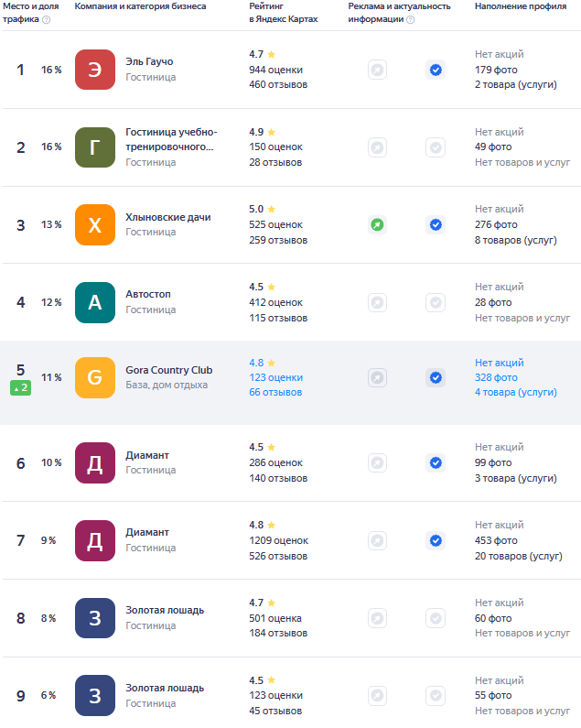Click the orange Х avatar of Хлыновские дачи
The image size is (581, 728).
95,224
